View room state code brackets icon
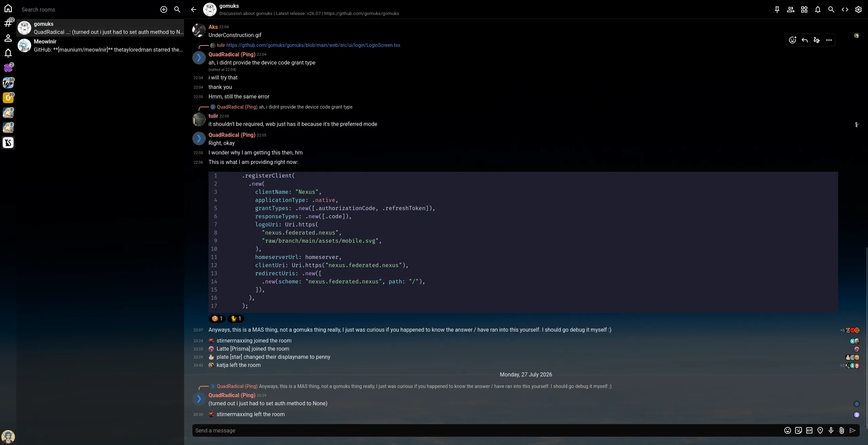The height and width of the screenshot is (445, 868). (x=845, y=10)
